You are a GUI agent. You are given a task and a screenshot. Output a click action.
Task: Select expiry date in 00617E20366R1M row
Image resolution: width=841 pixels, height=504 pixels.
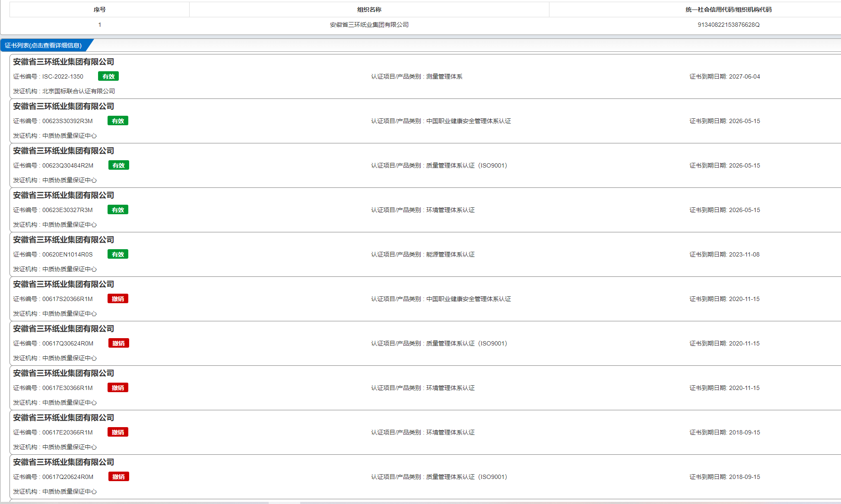744,432
